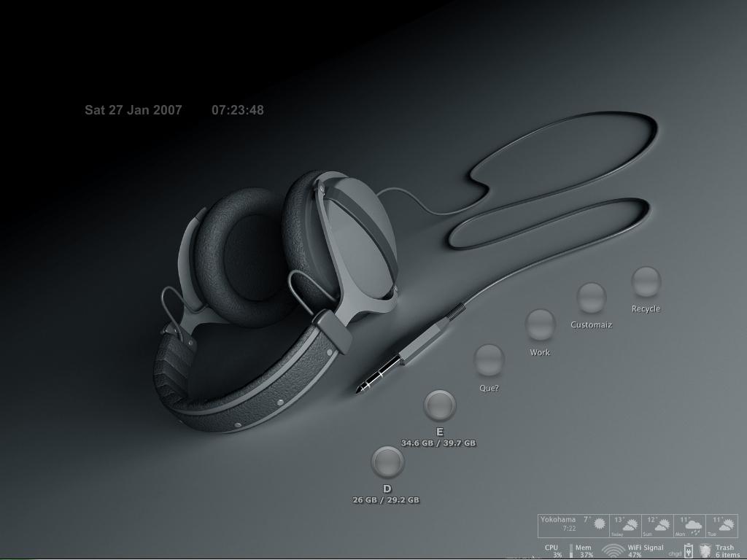Click the date Sat 27 Jan 2007
747x560 pixels.
[133, 110]
